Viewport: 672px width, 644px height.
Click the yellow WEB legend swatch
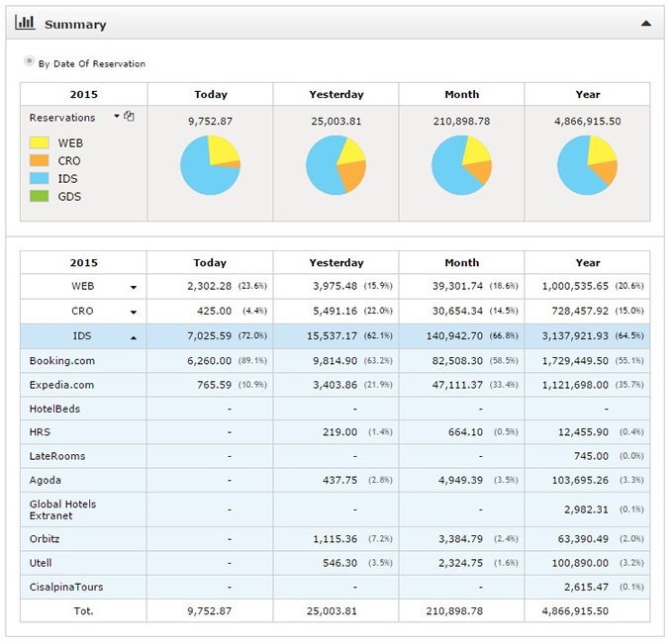tap(39, 143)
